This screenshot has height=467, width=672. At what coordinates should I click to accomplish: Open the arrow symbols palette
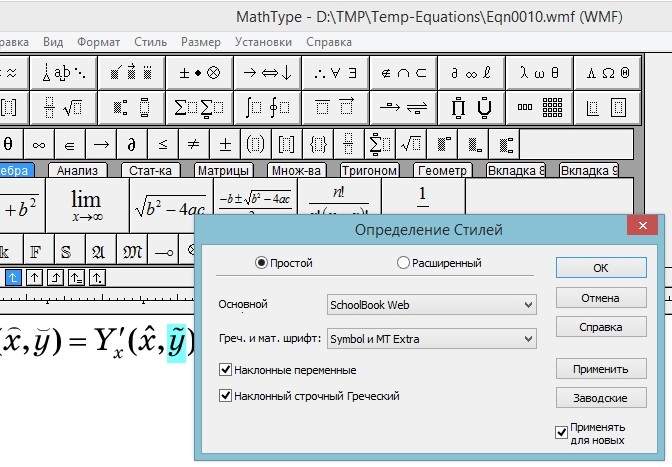[267, 72]
